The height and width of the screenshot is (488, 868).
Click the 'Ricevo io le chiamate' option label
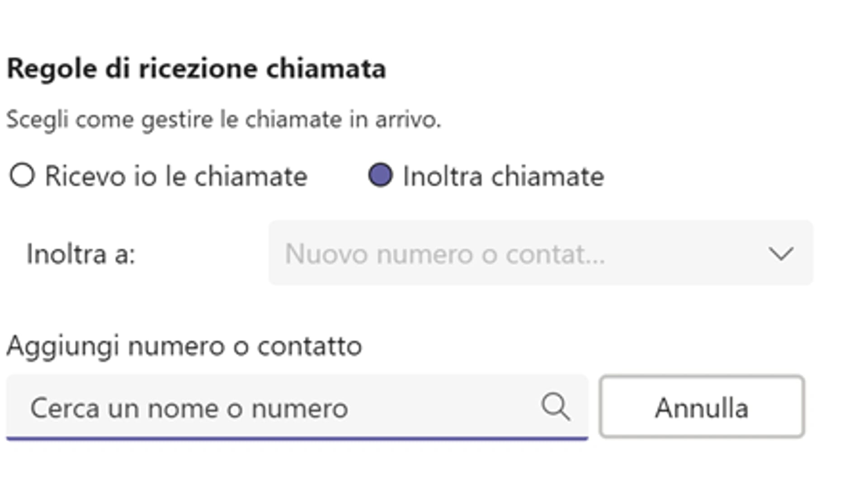click(176, 176)
